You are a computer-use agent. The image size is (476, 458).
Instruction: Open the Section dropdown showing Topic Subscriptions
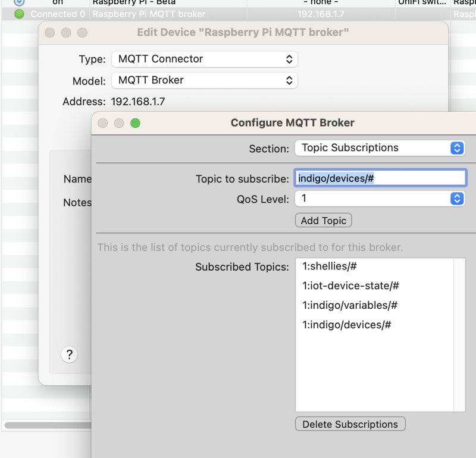(380, 148)
